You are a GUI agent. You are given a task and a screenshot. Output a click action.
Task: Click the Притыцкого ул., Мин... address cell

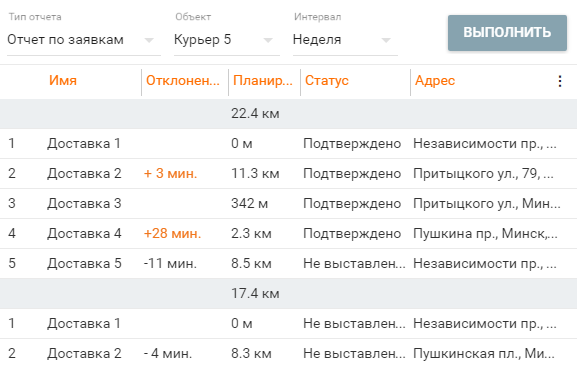pyautogui.click(x=486, y=204)
